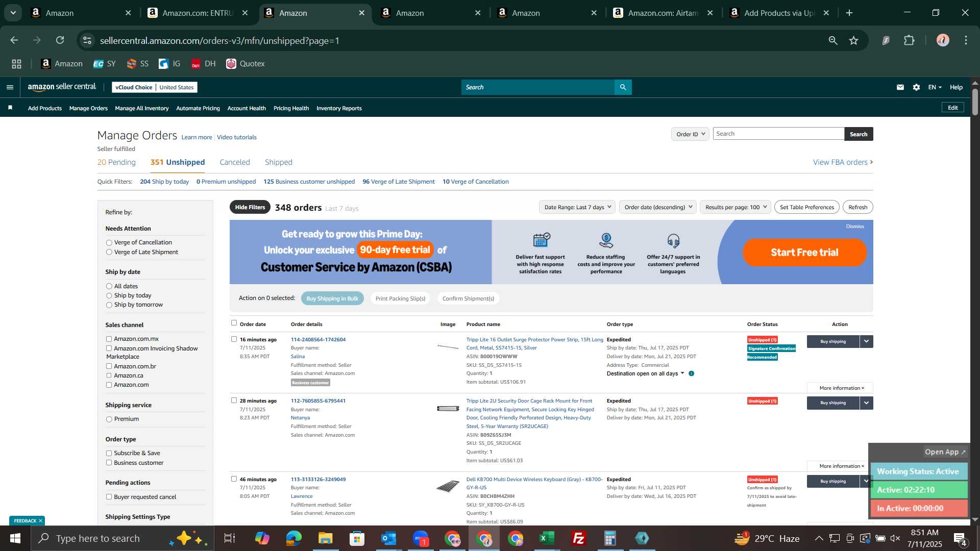
Task: Expand More information for Tripp Lite 2U order
Action: point(841,466)
